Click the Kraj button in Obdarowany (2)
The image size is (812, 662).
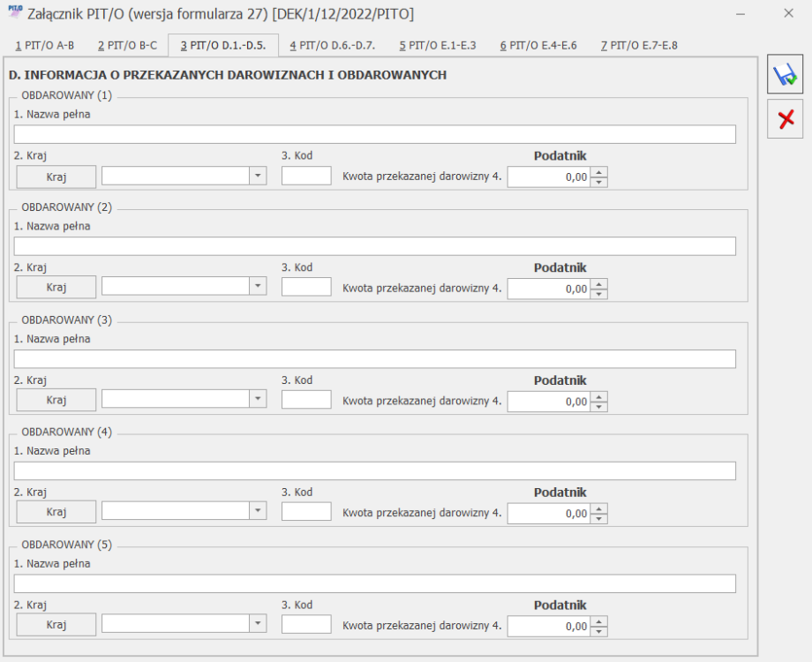56,287
